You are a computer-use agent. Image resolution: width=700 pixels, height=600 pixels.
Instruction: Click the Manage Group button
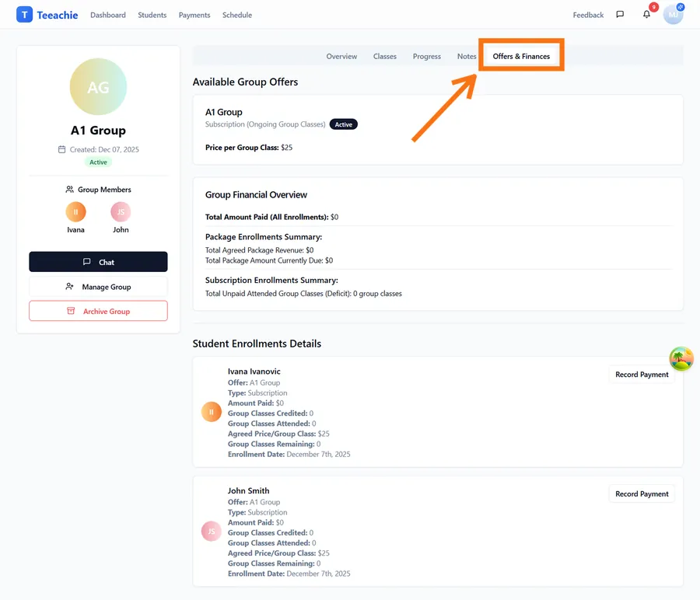tap(98, 287)
